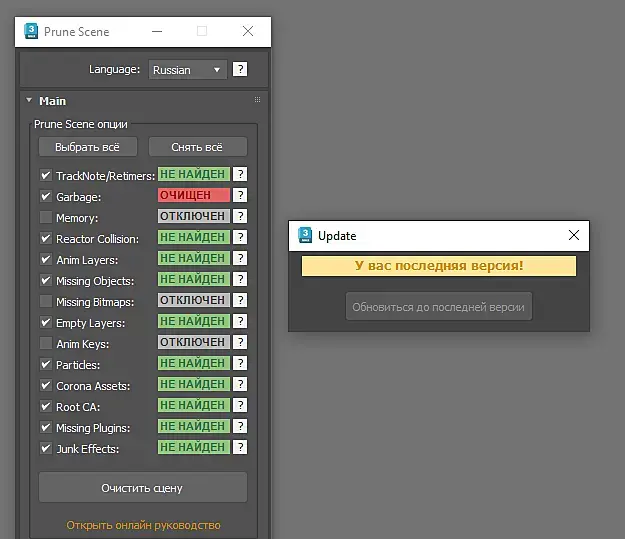
Task: Open help for Memory option
Action: click(240, 216)
